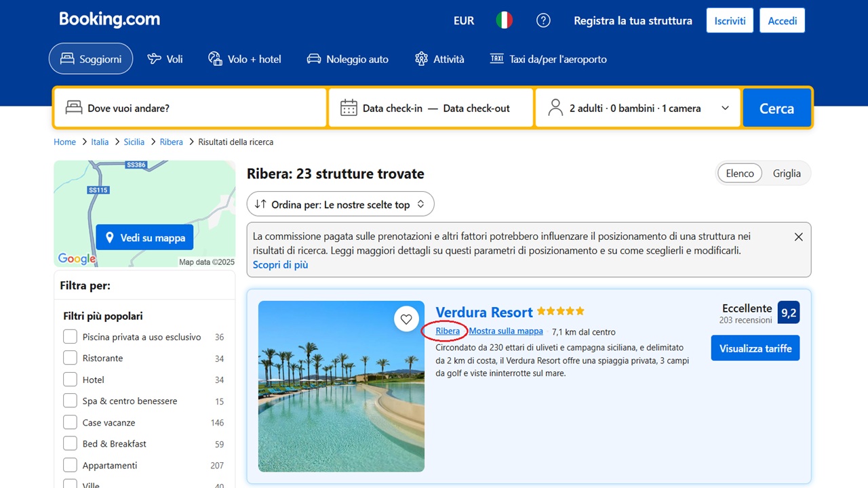Enable Piscina privata a uso esclusivo filter

pos(70,337)
